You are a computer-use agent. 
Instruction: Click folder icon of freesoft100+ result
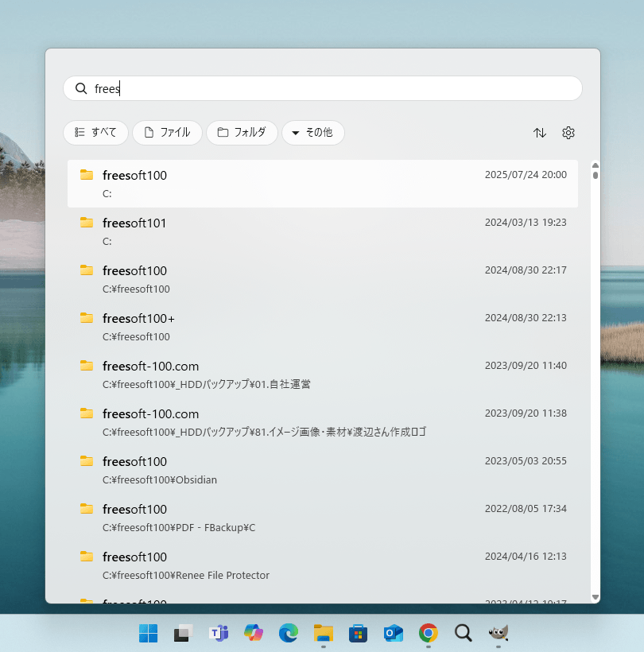tap(87, 318)
